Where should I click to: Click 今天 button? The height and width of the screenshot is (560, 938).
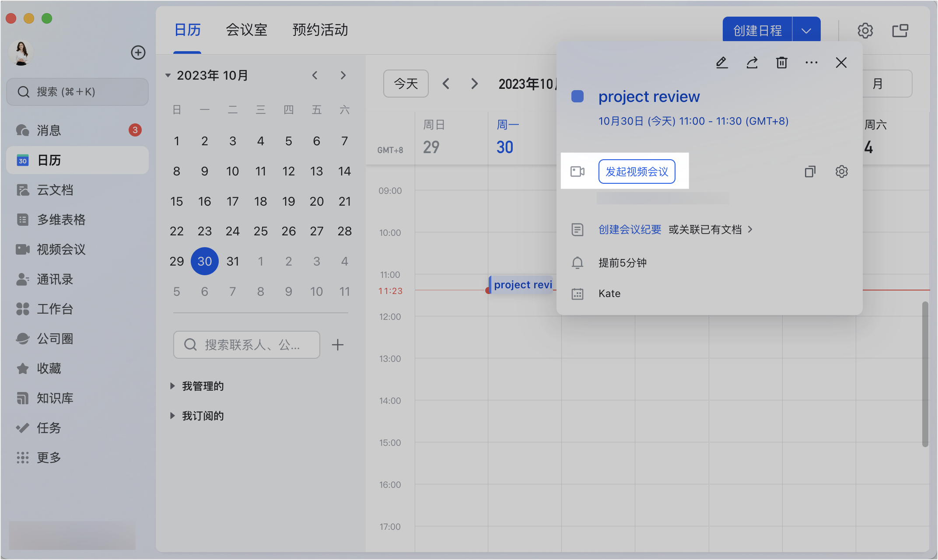coord(406,84)
